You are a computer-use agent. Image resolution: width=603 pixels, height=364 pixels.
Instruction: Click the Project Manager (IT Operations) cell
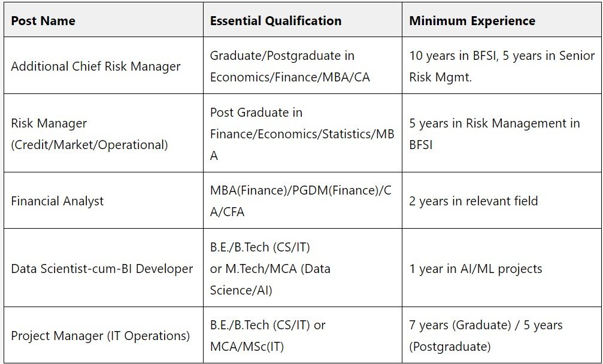click(100, 336)
